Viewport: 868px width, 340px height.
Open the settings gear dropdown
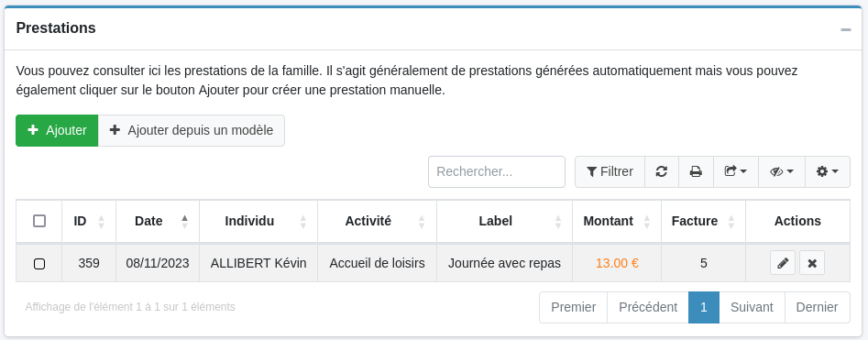(x=828, y=171)
